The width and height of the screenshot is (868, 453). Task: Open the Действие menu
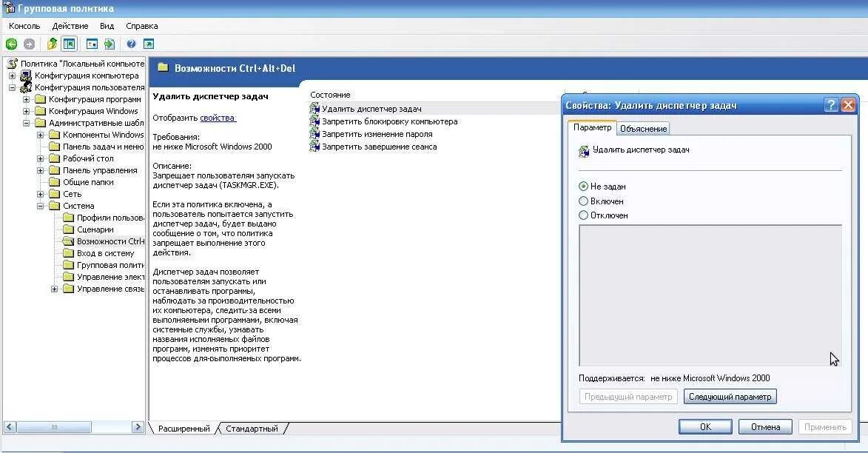point(70,26)
